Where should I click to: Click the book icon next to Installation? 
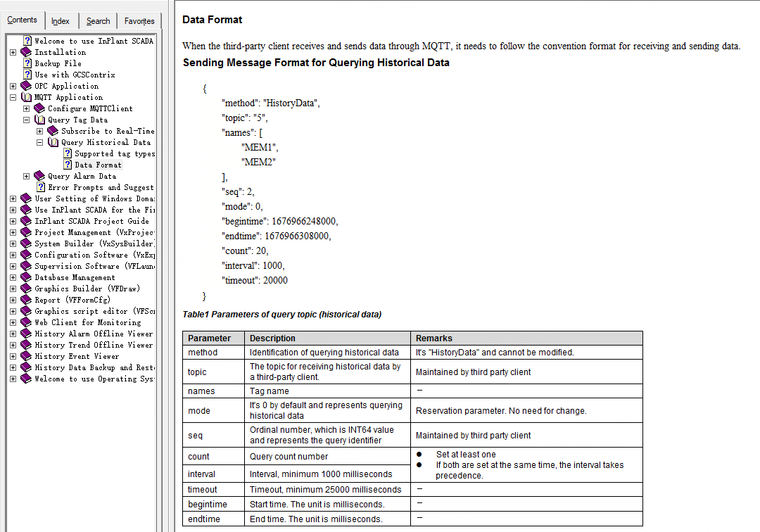(26, 52)
